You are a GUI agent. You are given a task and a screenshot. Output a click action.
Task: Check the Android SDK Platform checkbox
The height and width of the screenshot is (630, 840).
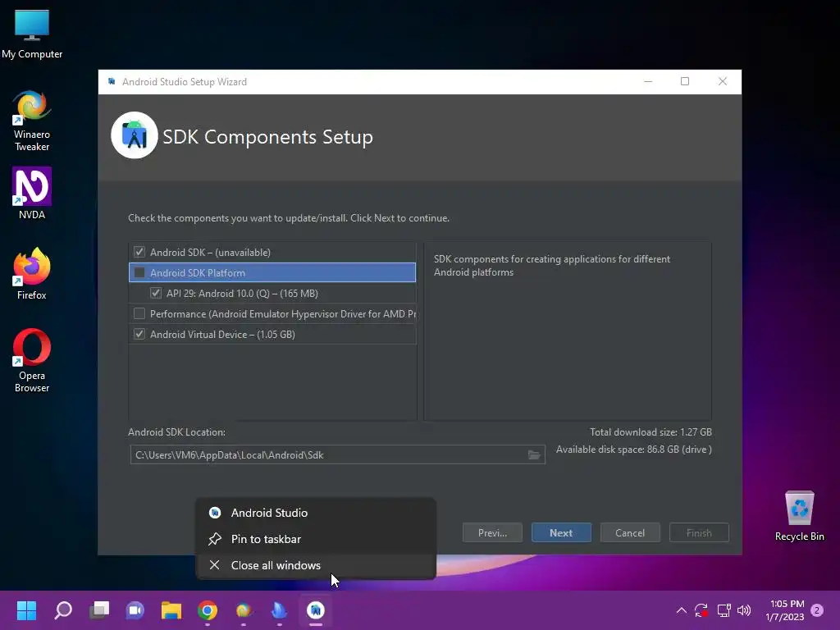[x=139, y=272]
